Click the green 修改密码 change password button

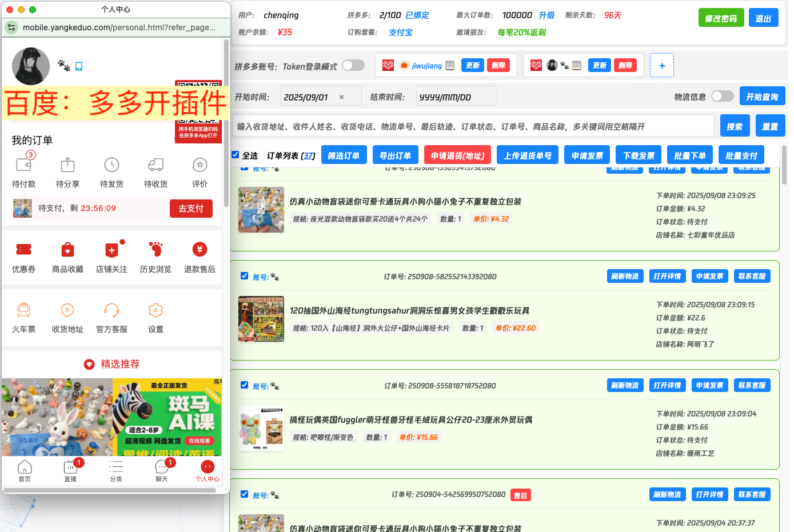point(721,17)
